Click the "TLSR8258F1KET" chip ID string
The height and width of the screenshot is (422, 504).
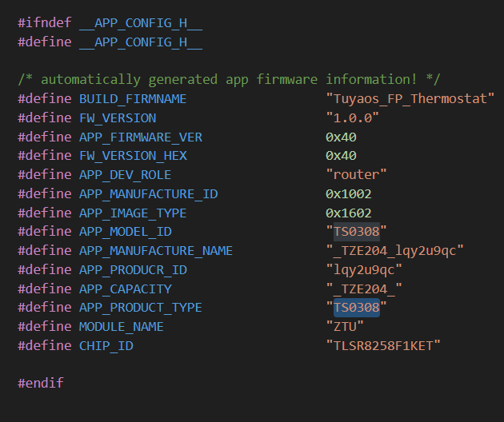383,345
